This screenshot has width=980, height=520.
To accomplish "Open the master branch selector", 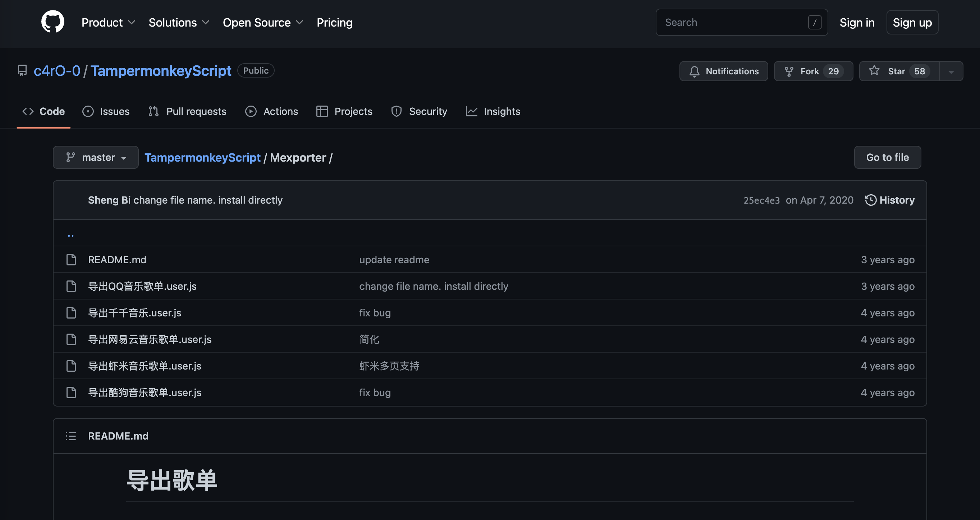I will pyautogui.click(x=96, y=157).
